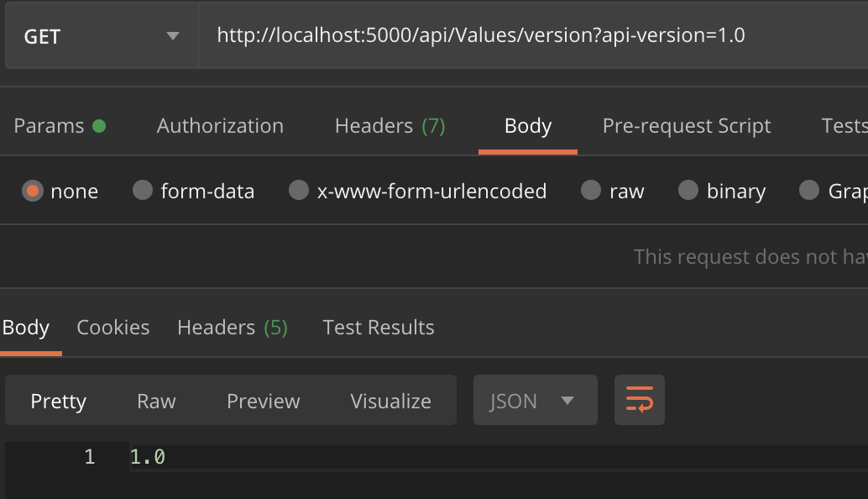Select the binary body radio option
This screenshot has height=499, width=868.
pos(688,190)
